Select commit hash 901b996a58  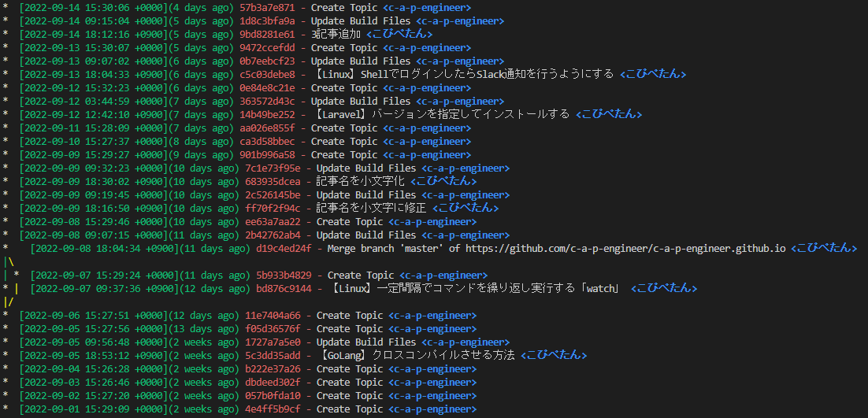click(267, 154)
